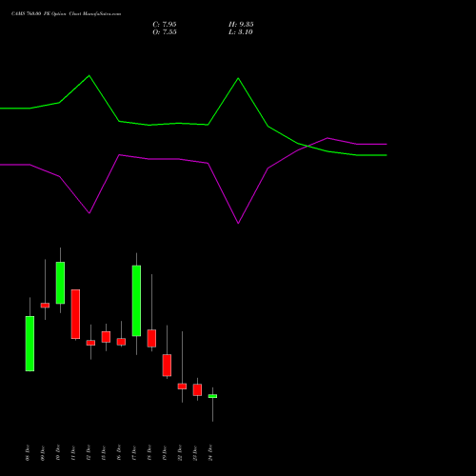Click the 08 Dec date label
Screen dimensions: 476x476
[x=28, y=452]
